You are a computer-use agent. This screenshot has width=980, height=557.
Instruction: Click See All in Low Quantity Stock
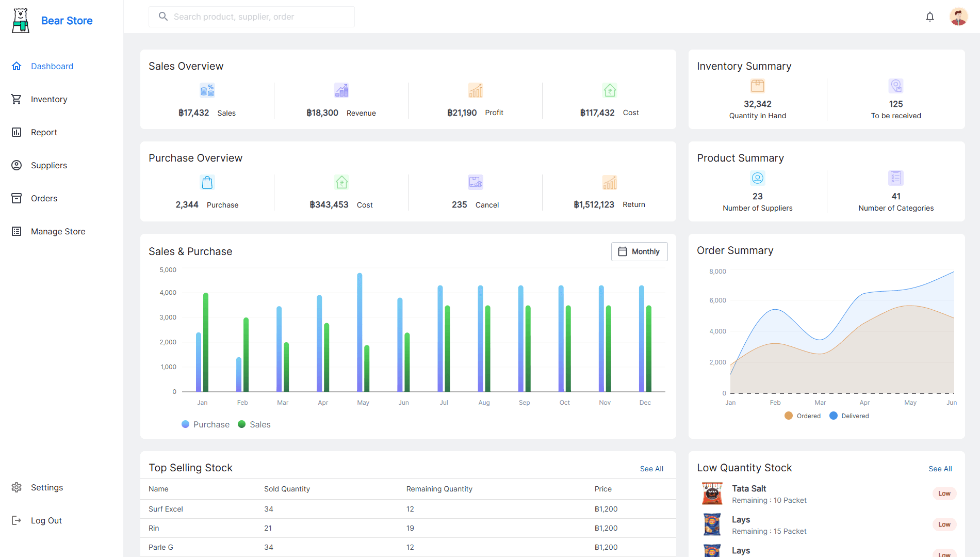coord(940,469)
